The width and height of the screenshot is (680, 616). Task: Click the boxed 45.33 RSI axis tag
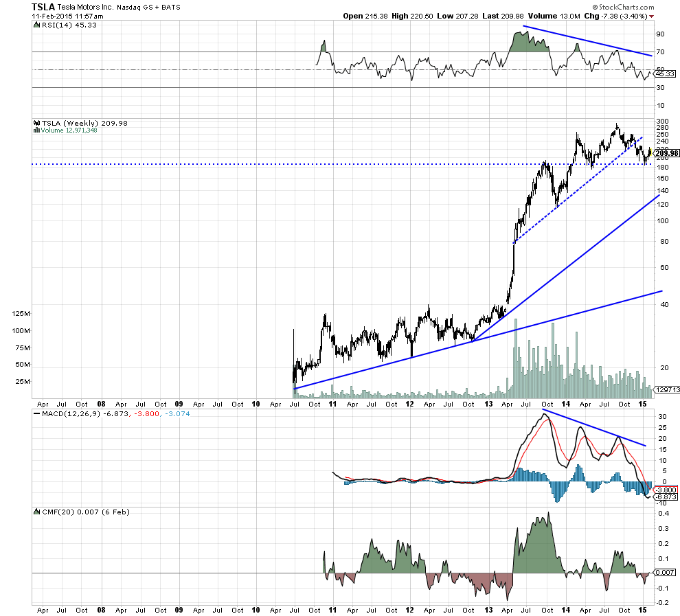tap(665, 74)
